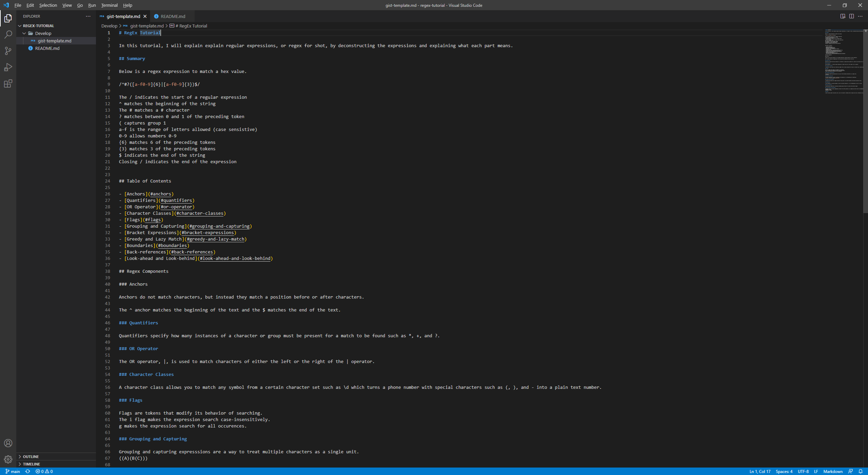Split the editor right
The image size is (868, 475).
[852, 16]
